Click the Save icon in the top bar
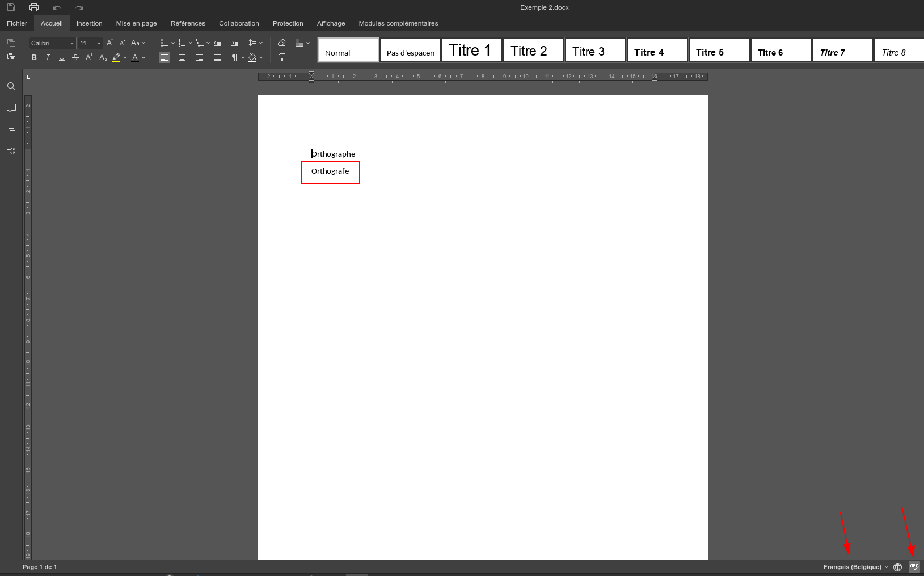924x576 pixels. click(11, 7)
